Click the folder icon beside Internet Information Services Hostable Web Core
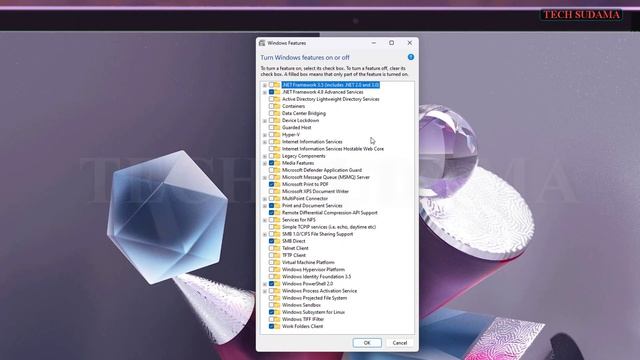Viewport: 640px width, 360px height. click(x=277, y=149)
